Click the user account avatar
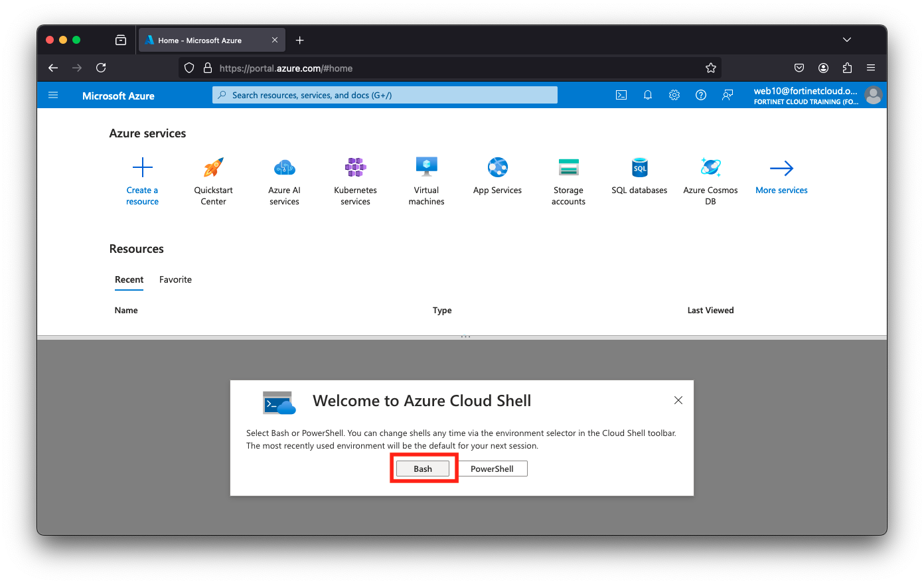Screen dimensions: 924x584 (874, 96)
